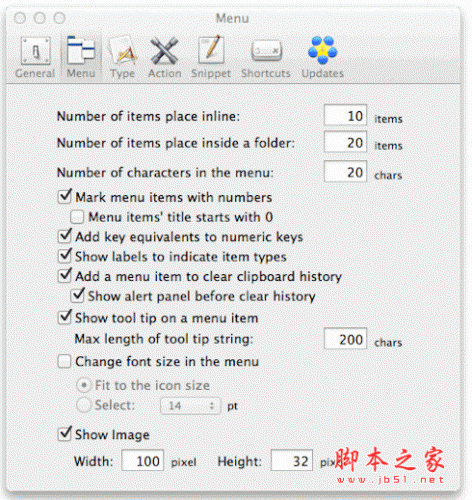The image size is (472, 500).
Task: Open the Shortcuts preferences keyboard icon
Action: 266,51
